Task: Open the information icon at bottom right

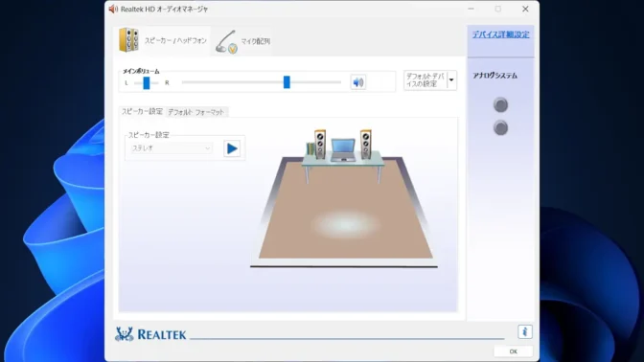Action: tap(525, 331)
